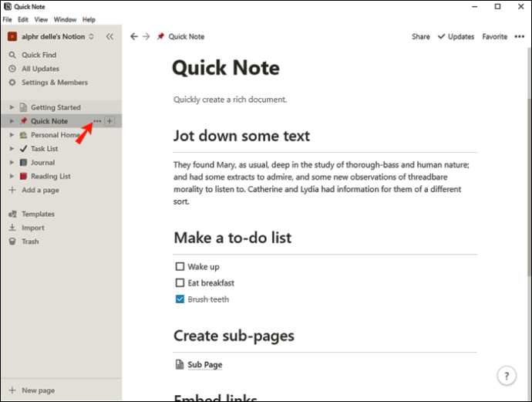
Task: Open the Task List page label
Action: (x=44, y=148)
